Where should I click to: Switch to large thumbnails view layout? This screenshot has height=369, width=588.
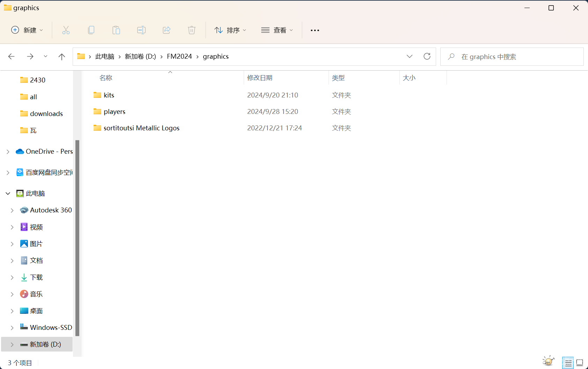click(x=580, y=363)
